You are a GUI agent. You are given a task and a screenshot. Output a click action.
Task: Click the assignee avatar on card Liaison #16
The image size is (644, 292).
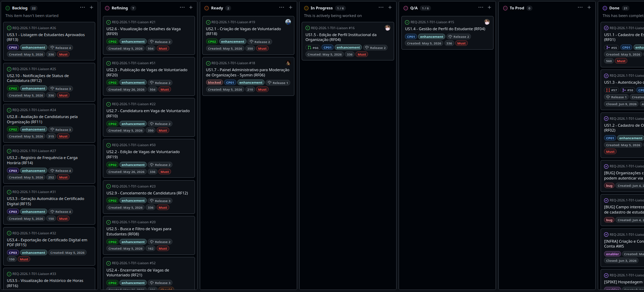(388, 28)
